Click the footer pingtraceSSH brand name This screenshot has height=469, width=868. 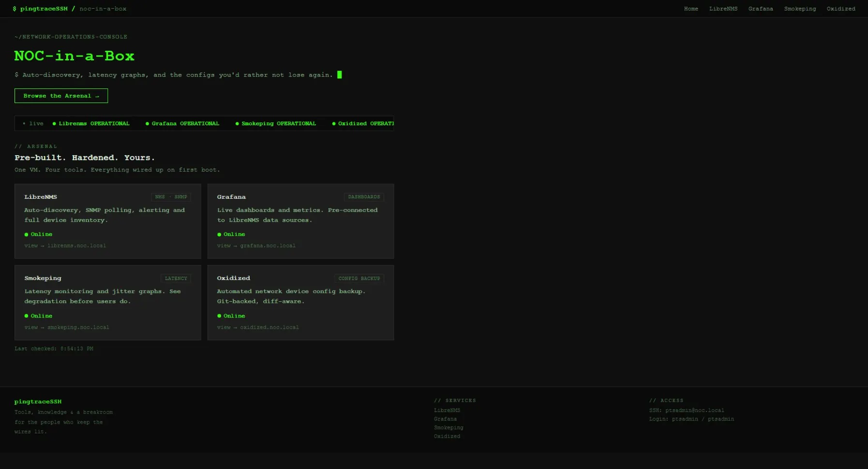point(38,401)
